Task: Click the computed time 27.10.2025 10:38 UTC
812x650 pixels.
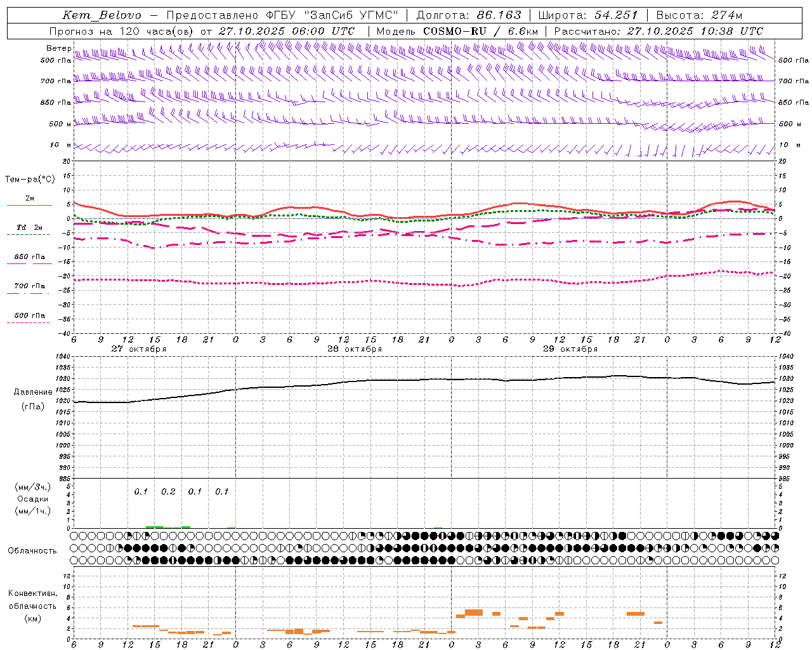Action: click(695, 31)
